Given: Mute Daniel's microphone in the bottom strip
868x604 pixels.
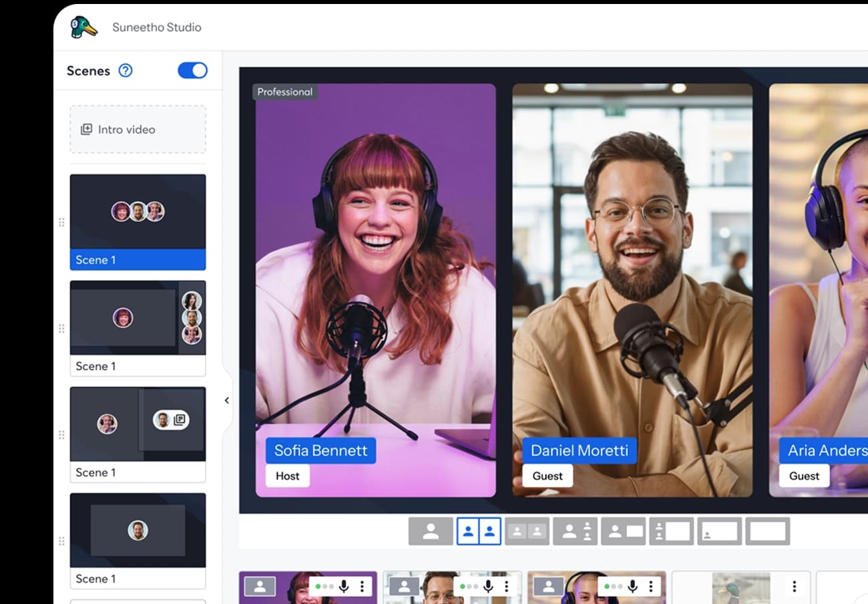Looking at the screenshot, I should [488, 587].
